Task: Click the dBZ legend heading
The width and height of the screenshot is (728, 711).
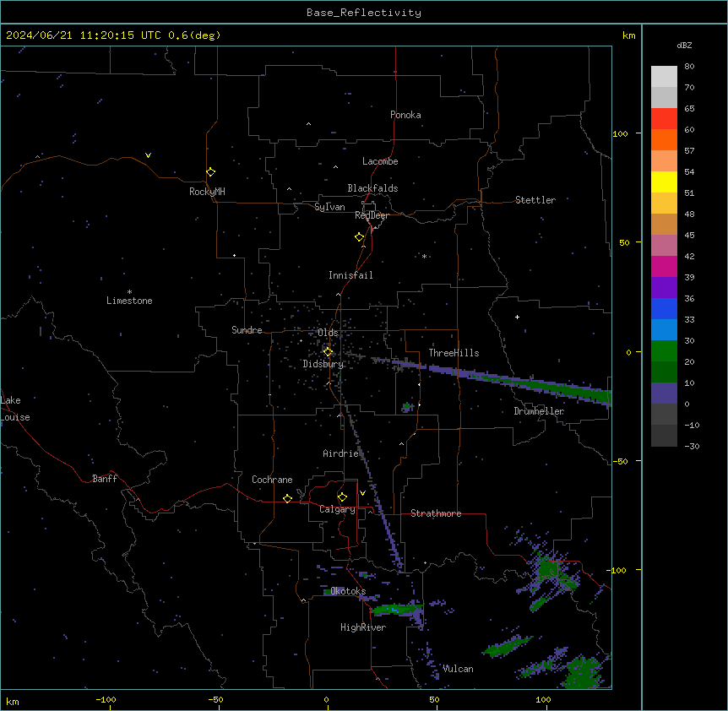Action: [684, 45]
